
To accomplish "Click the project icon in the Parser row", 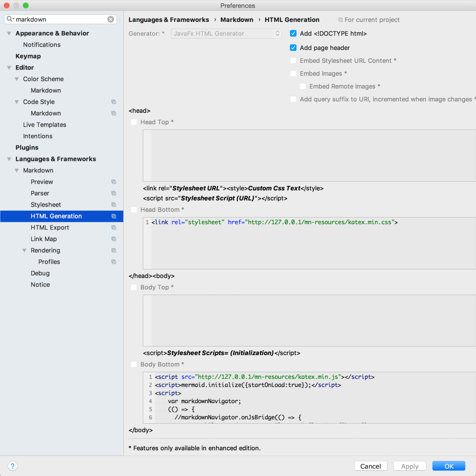I will click(x=114, y=193).
